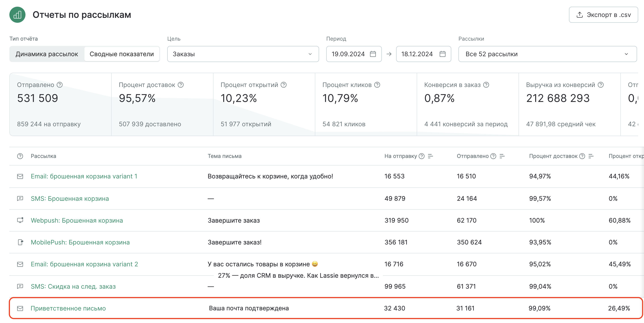This screenshot has width=644, height=323.
Task: Click the 212 688 293 revenue figure
Action: point(558,98)
